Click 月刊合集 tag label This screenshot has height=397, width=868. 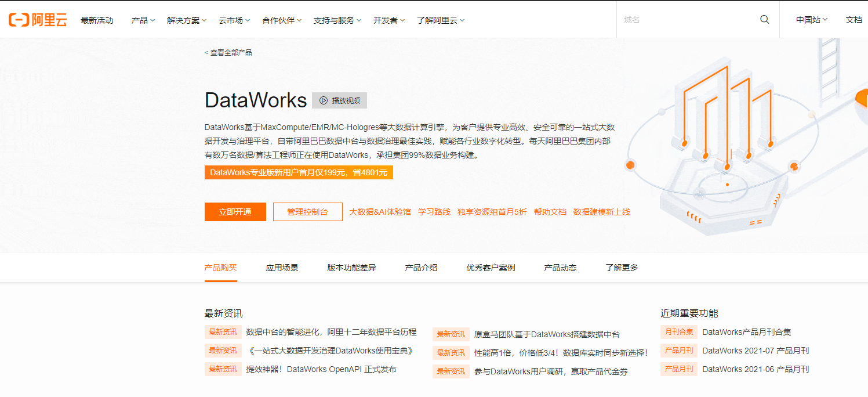tap(679, 332)
